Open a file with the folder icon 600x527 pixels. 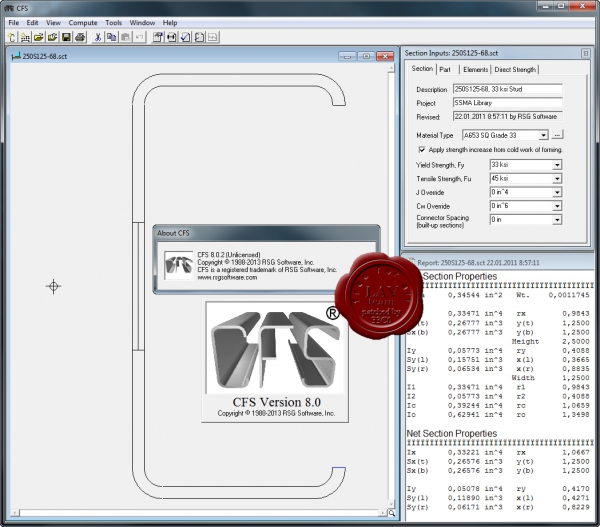(x=39, y=37)
